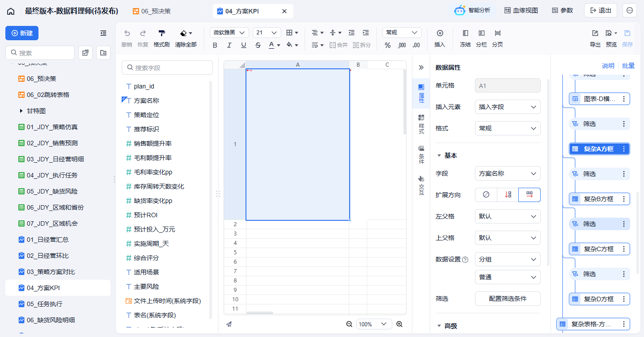Open the 插入元素 dropdown
This screenshot has width=644, height=337.
pyautogui.click(x=508, y=107)
